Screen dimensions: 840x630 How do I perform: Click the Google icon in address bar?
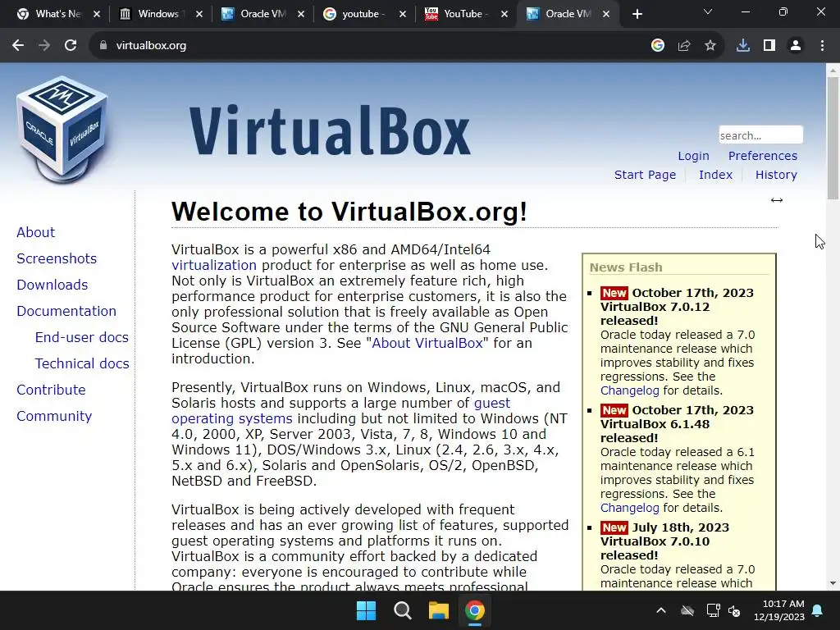click(658, 46)
